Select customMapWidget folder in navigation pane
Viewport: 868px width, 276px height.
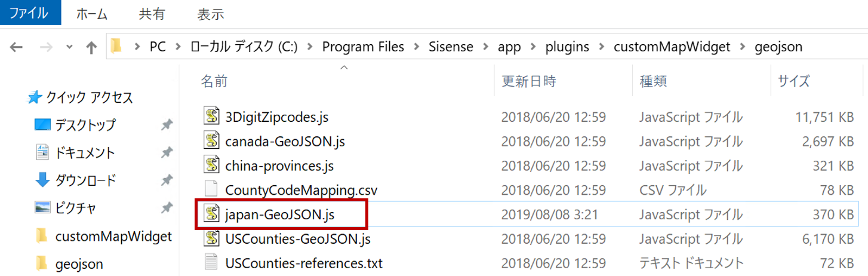click(113, 236)
